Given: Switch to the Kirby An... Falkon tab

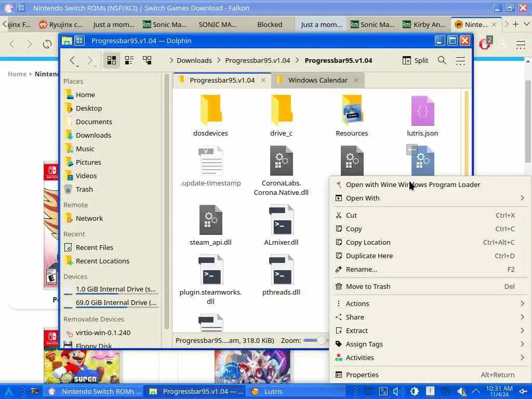Looking at the screenshot, I should [x=424, y=24].
